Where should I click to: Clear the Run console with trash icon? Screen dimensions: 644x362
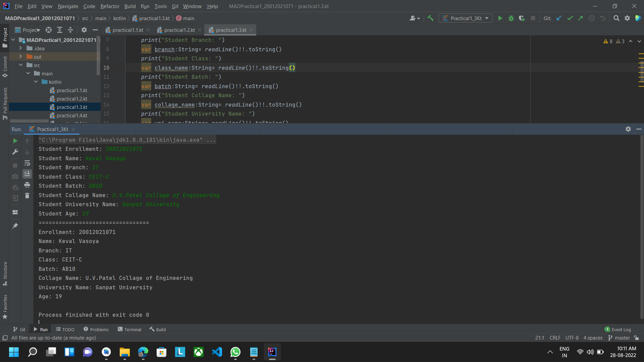[27, 195]
